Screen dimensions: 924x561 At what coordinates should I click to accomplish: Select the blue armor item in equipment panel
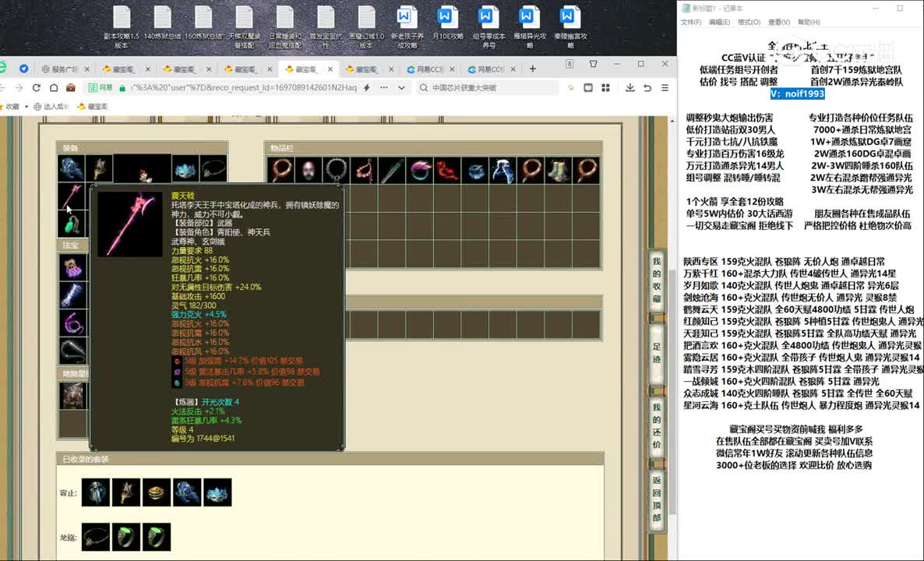(x=72, y=168)
